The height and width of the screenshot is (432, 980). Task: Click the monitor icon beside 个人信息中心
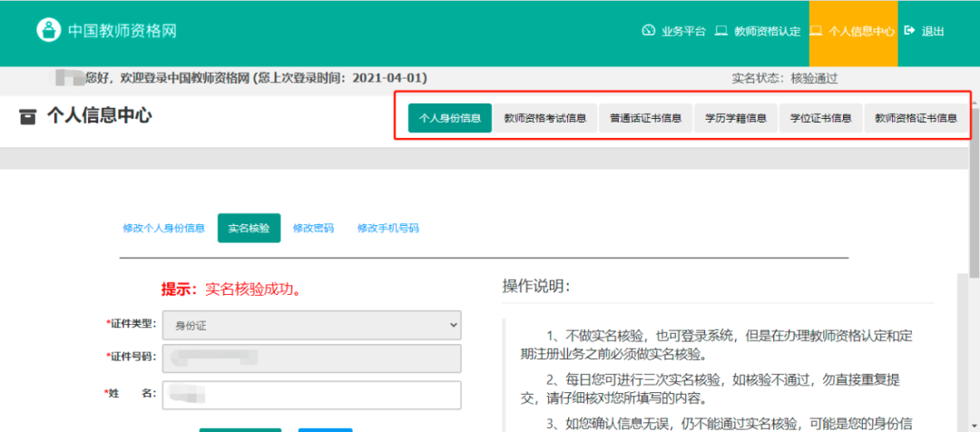coord(816,31)
